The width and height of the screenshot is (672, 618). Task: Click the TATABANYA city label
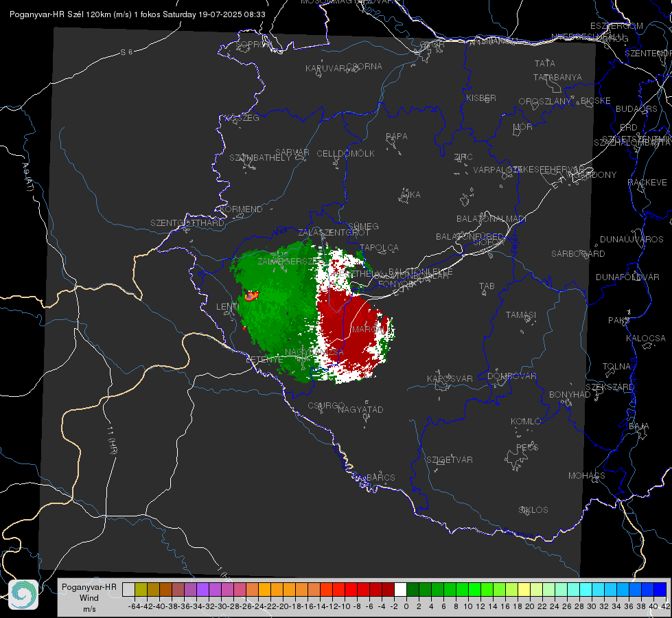(x=557, y=77)
